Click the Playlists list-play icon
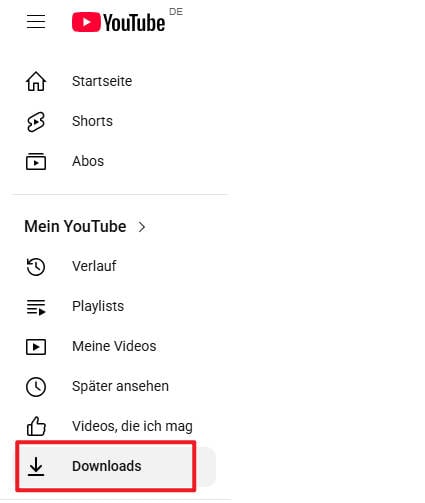This screenshot has height=503, width=425. [x=36, y=307]
